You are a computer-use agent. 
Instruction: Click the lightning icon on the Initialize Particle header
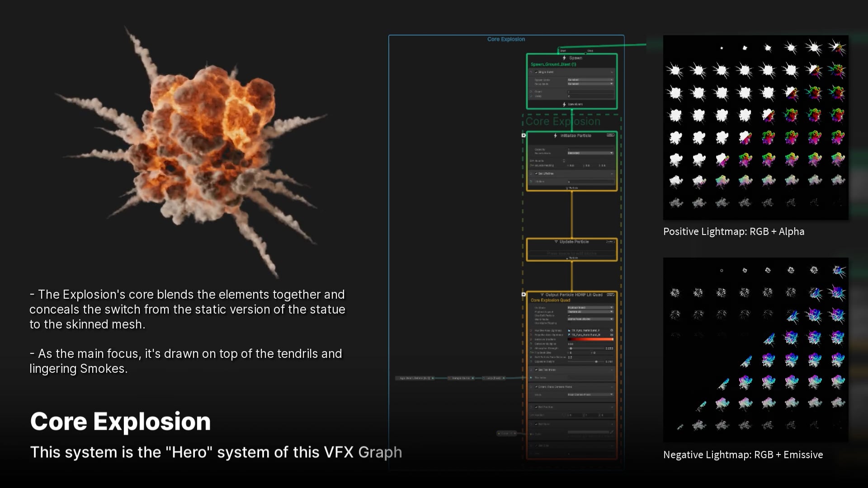coord(555,136)
